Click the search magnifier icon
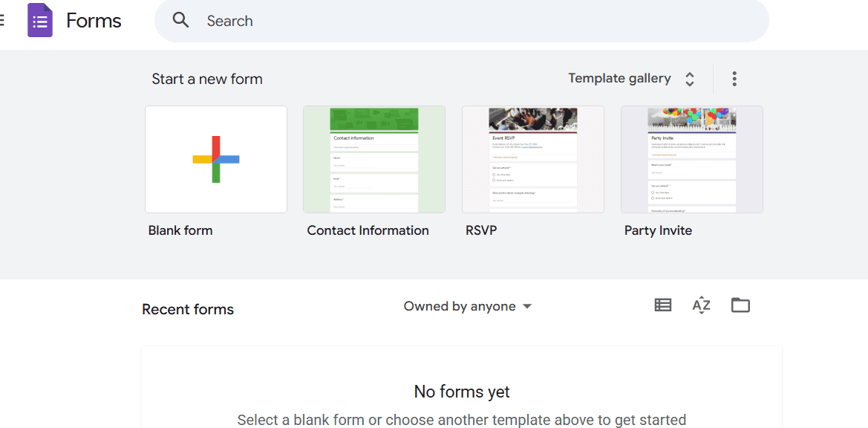 click(180, 20)
